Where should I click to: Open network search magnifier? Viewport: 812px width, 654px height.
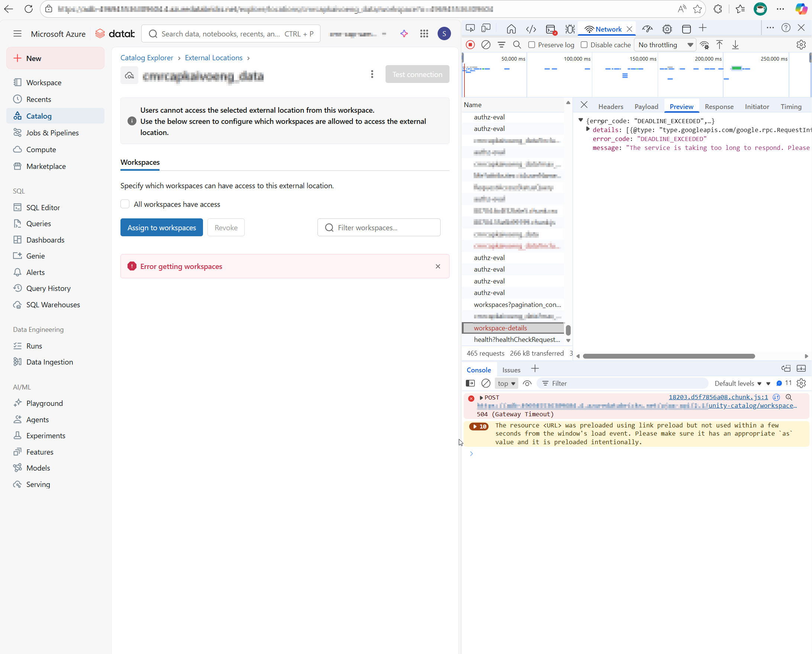(x=517, y=45)
